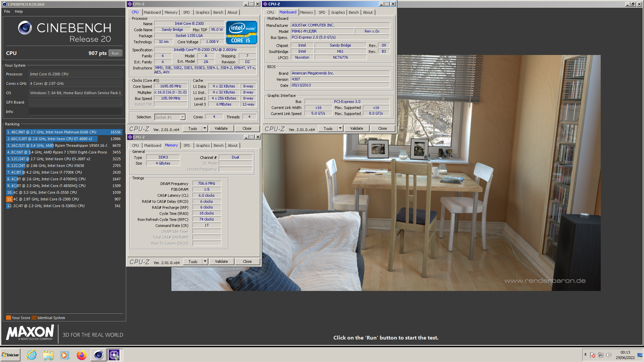Click the orange Your Score legend swatch
This screenshot has width=644, height=362.
click(x=8, y=318)
